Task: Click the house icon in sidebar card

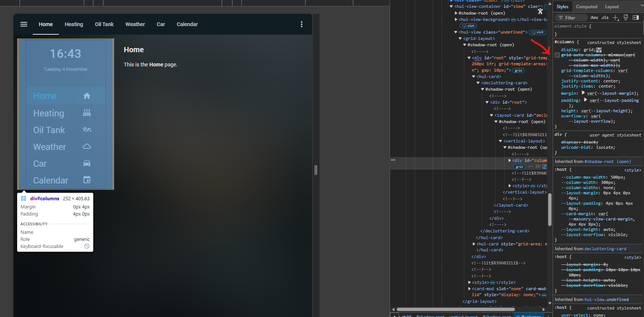Action: click(87, 96)
